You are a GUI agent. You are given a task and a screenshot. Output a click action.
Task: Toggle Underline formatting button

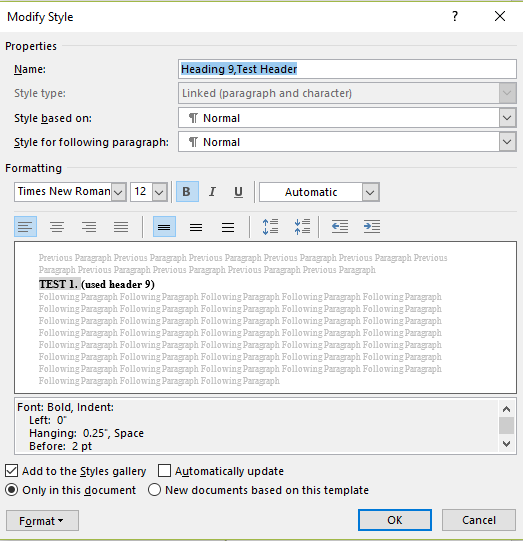click(x=238, y=191)
